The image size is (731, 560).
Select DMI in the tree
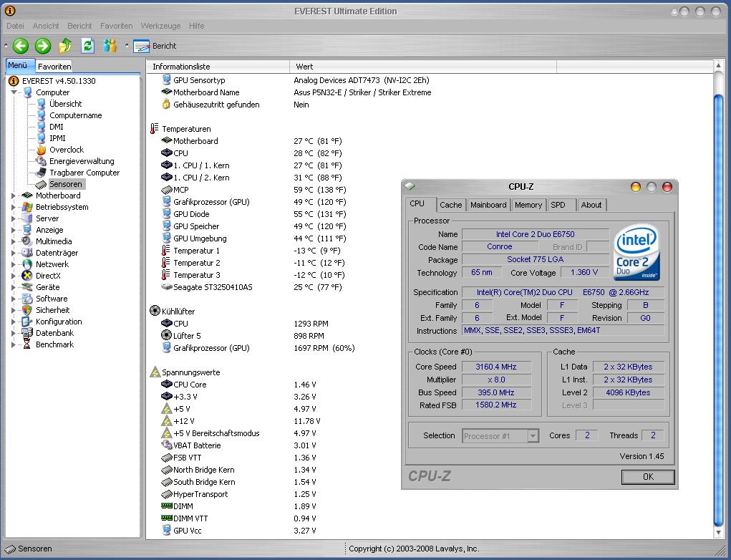coord(57,127)
